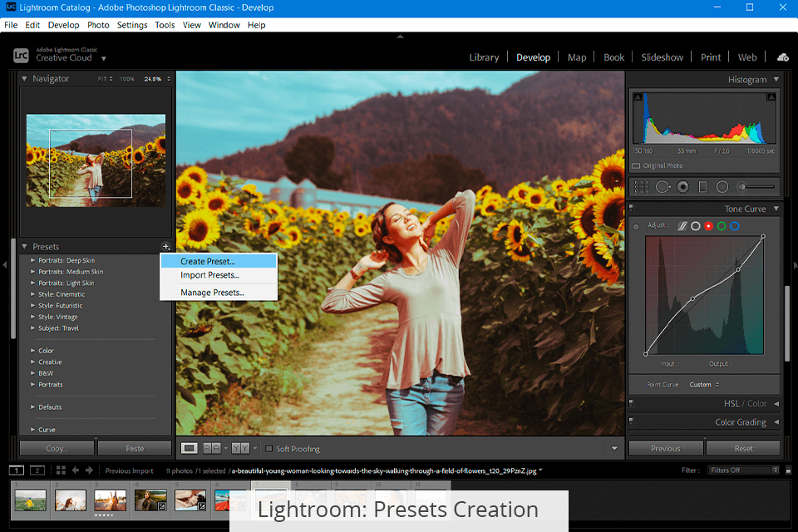798x532 pixels.
Task: Click the cloud sync status icon
Action: click(782, 57)
